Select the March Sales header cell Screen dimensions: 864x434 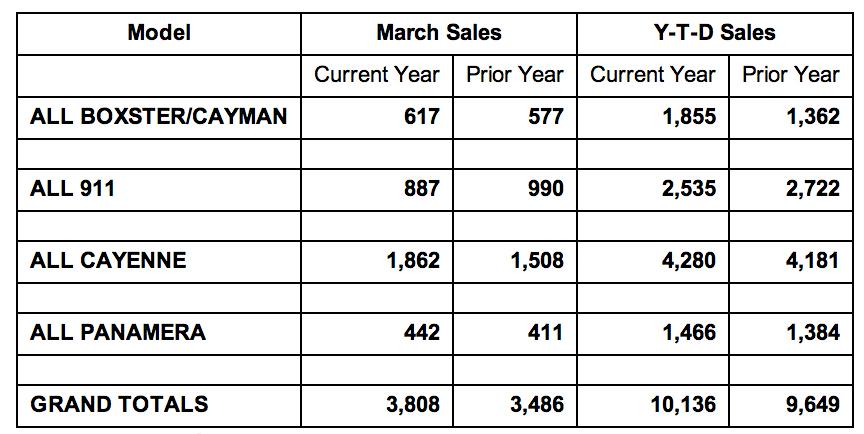[439, 32]
